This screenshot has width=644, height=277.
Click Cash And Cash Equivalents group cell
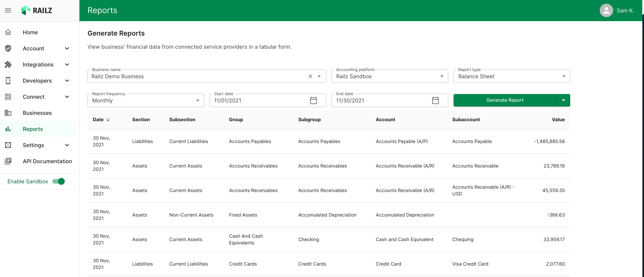click(246, 239)
